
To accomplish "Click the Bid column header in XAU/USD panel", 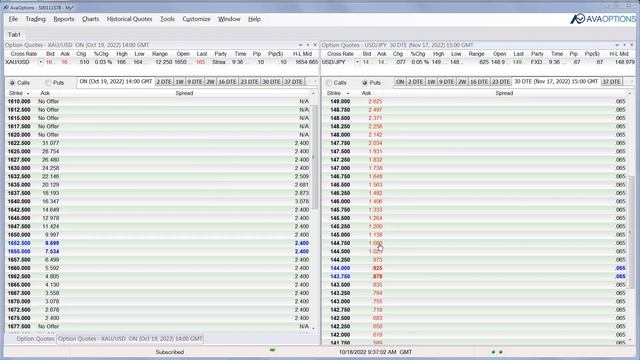I will [x=50, y=54].
